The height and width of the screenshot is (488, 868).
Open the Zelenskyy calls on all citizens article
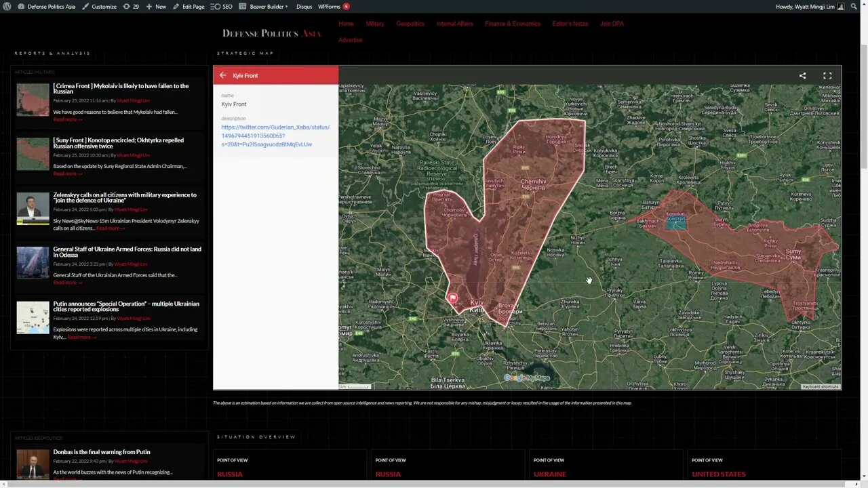tap(125, 197)
